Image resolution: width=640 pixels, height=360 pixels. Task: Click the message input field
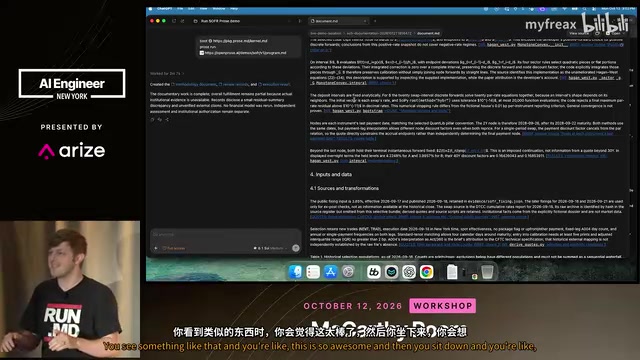[x=225, y=235]
